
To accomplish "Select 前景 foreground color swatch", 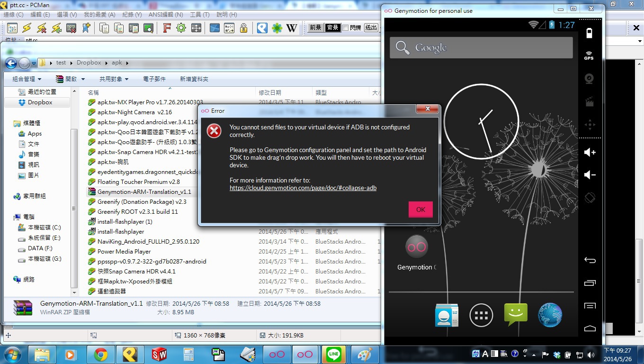I will coord(315,27).
